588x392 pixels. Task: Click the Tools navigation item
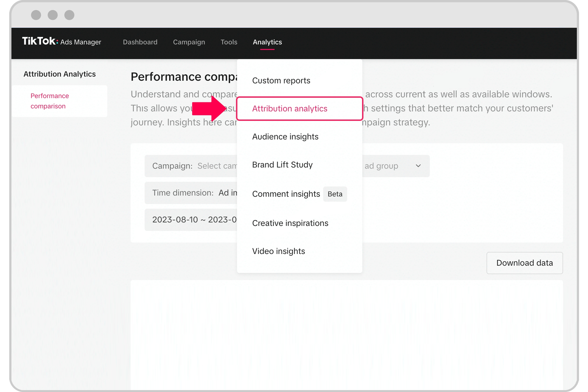pyautogui.click(x=229, y=42)
